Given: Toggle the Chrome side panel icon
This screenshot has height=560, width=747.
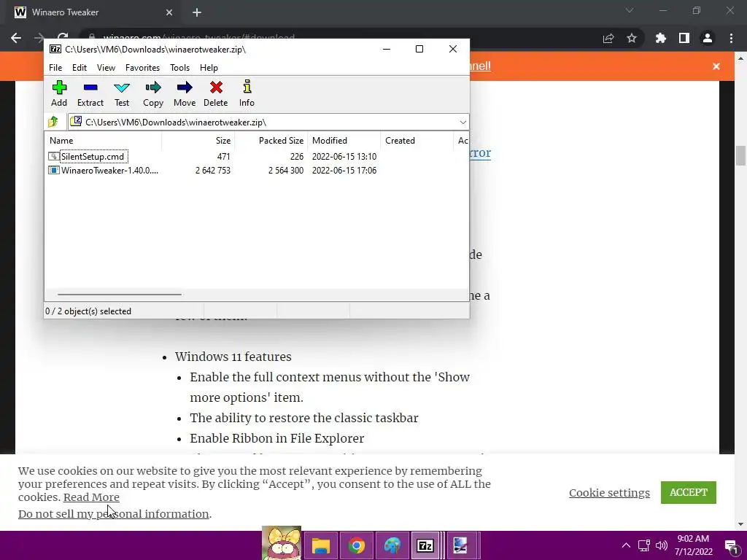Looking at the screenshot, I should pos(684,38).
